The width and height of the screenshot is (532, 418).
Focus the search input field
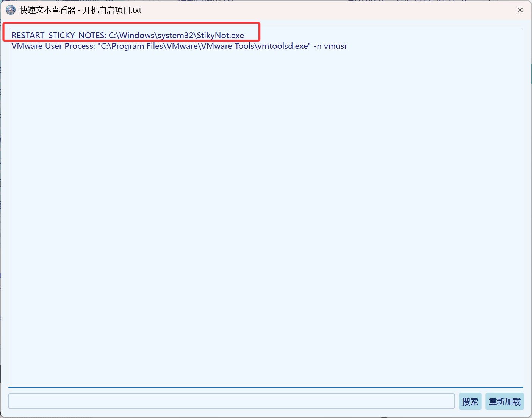tap(231, 401)
